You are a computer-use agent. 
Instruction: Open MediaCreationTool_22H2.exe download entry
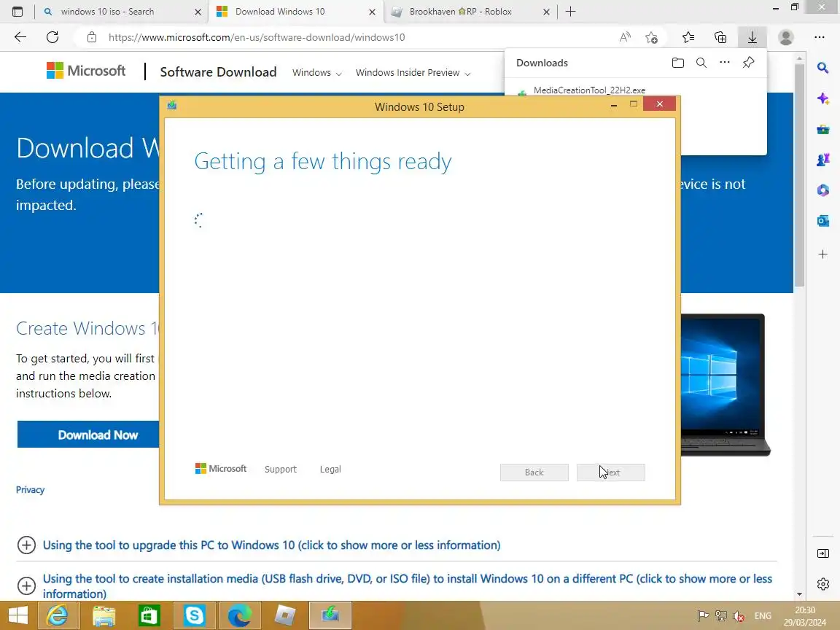pyautogui.click(x=589, y=90)
